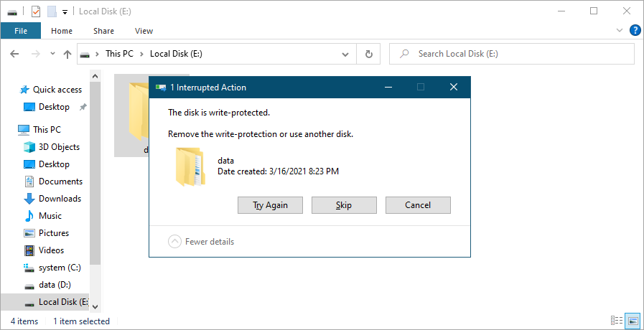Open the Home ribbon tab
This screenshot has width=644, height=330.
62,31
